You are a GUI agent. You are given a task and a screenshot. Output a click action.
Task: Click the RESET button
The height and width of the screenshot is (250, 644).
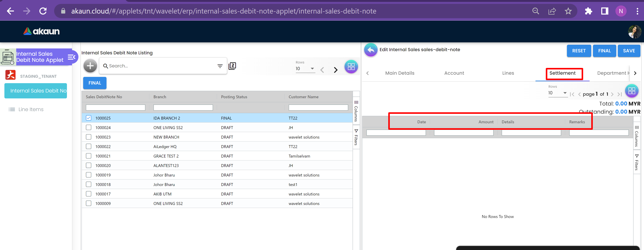[x=578, y=51]
